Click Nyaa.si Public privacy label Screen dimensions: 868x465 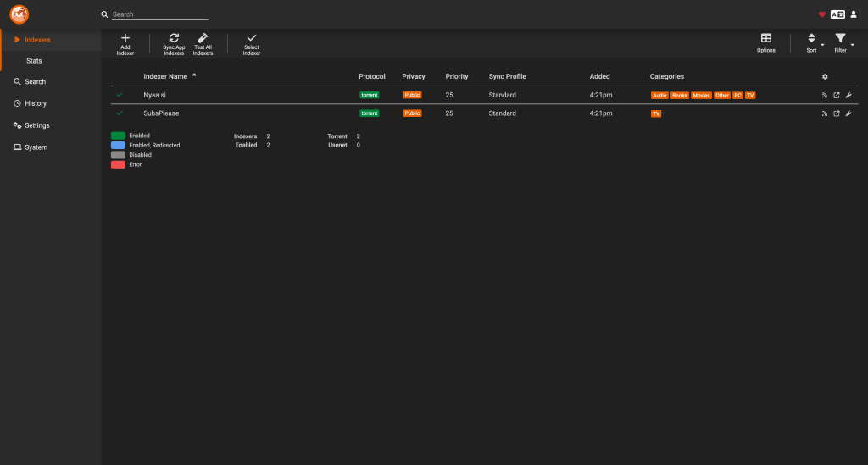(x=412, y=95)
